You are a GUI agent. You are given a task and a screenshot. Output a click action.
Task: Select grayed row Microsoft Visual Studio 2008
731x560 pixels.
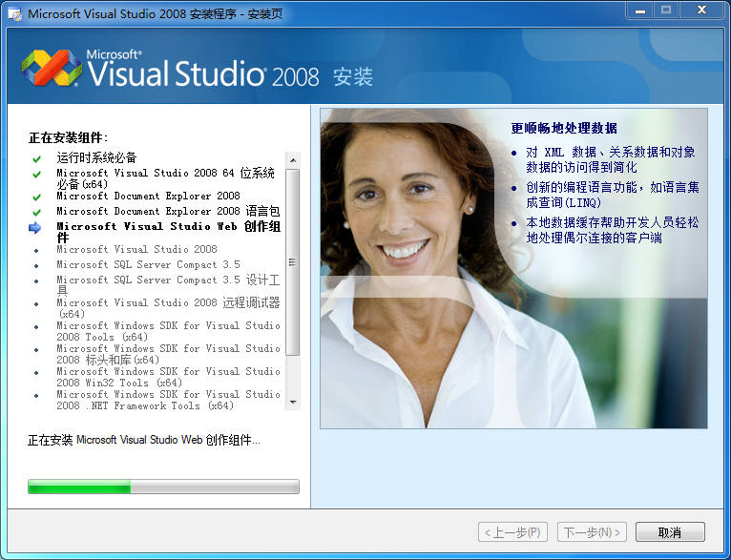click(x=136, y=249)
